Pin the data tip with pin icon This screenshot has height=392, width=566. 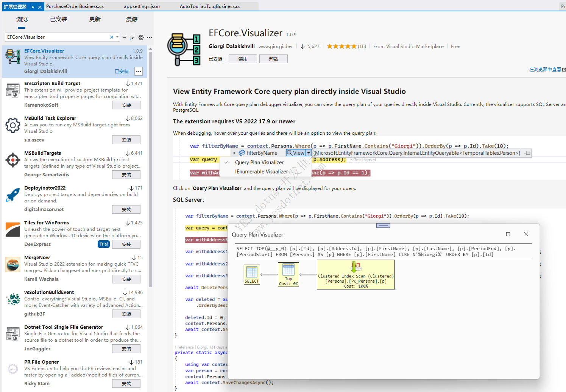(x=528, y=153)
